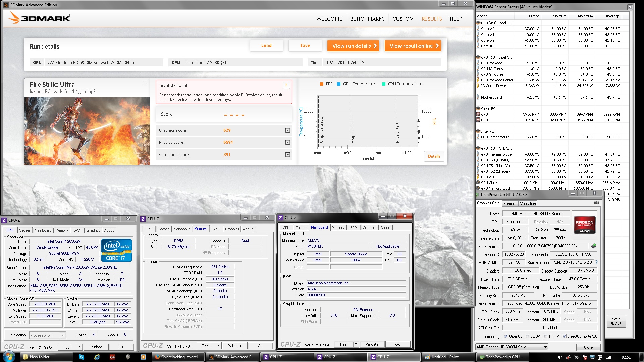
Task: Toggle the DirectCompute 5.0 checkbox
Action: [x=564, y=336]
